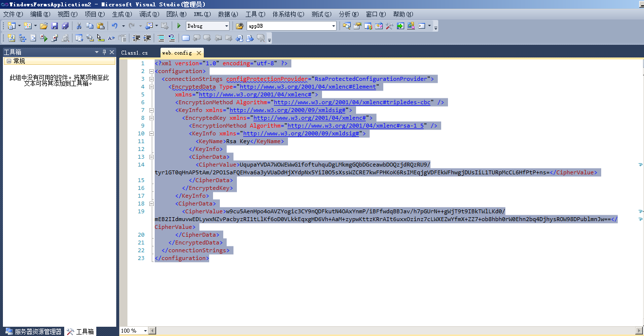Click the Save All toolbar icon
The height and width of the screenshot is (336, 644).
pyautogui.click(x=65, y=26)
